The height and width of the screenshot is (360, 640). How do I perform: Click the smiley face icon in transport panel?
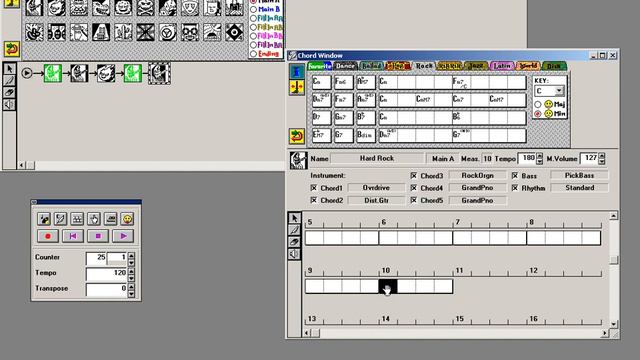point(127,219)
